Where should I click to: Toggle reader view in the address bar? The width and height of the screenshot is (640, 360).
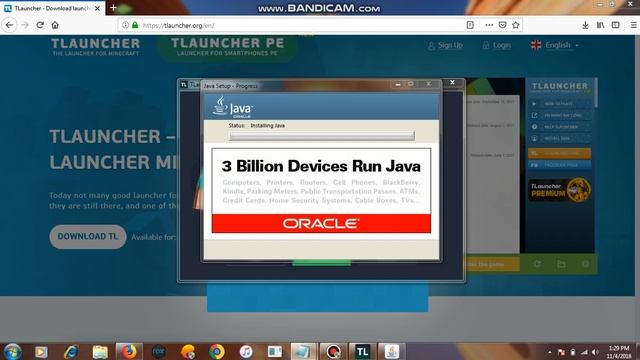pos(470,25)
